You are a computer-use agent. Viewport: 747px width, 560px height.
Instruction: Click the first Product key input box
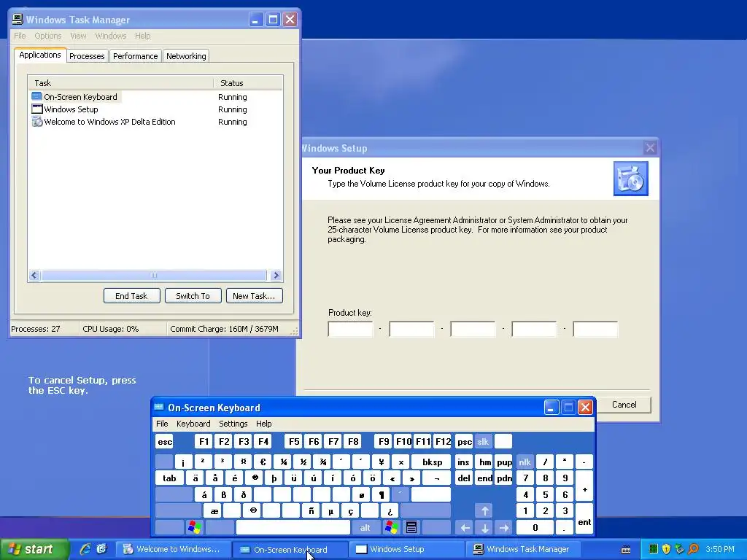[x=350, y=329]
